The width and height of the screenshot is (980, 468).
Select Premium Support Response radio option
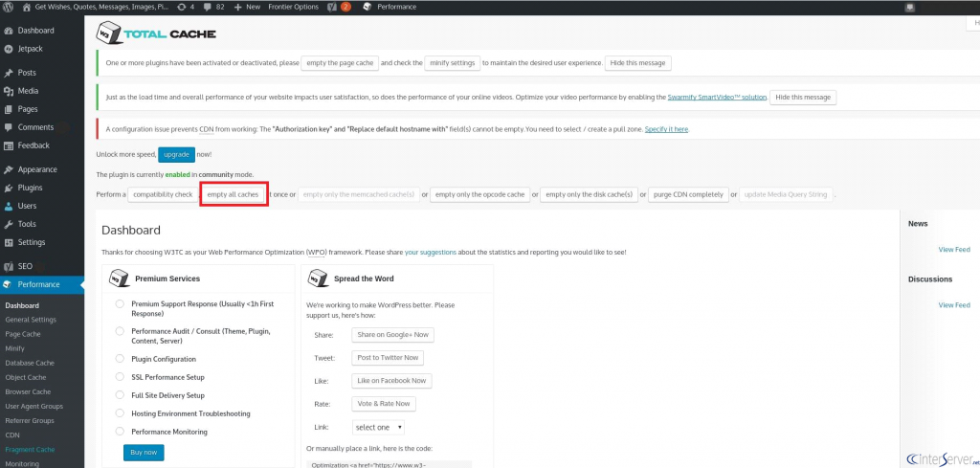[120, 304]
